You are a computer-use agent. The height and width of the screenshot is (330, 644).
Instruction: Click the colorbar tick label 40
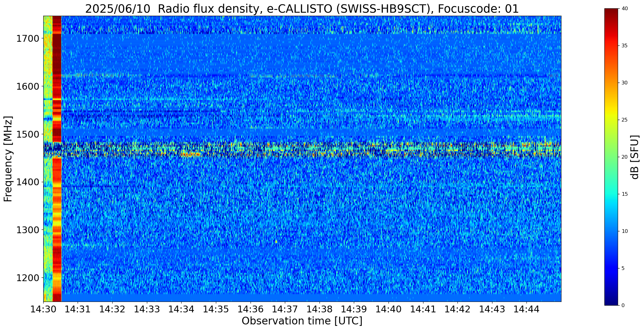pyautogui.click(x=625, y=9)
